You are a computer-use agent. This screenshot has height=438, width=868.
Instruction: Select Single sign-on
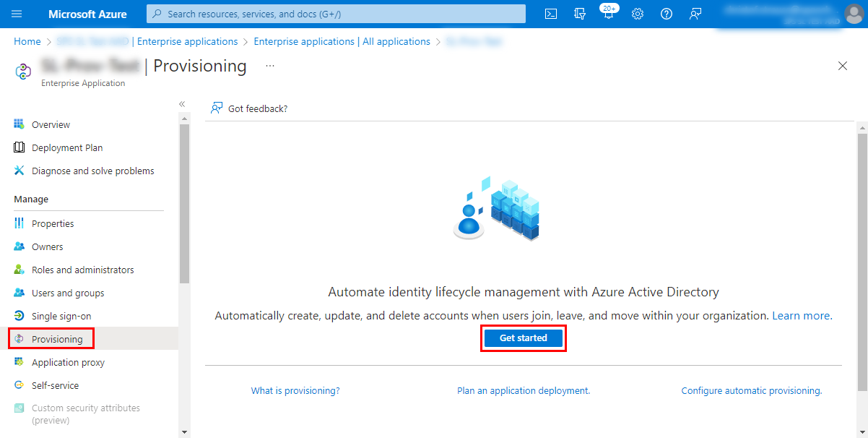click(61, 316)
